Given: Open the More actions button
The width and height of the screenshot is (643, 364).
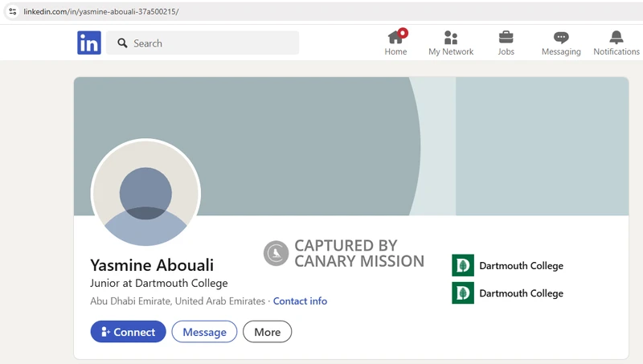Looking at the screenshot, I should (268, 332).
